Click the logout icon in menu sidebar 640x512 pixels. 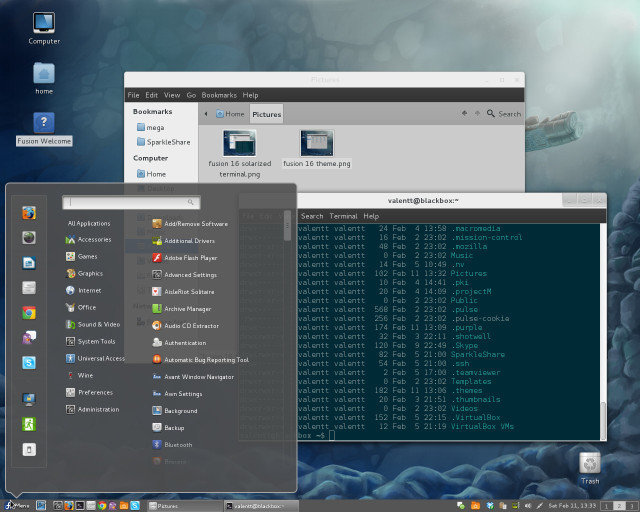[29, 424]
